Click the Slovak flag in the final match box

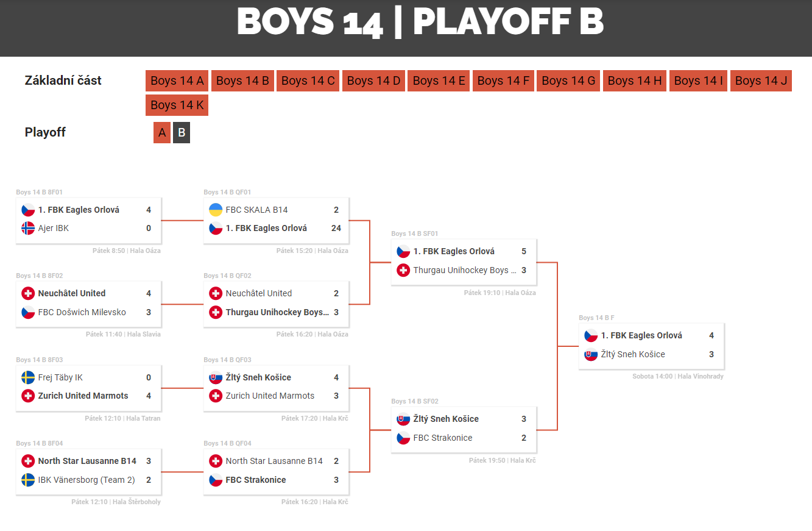point(591,354)
